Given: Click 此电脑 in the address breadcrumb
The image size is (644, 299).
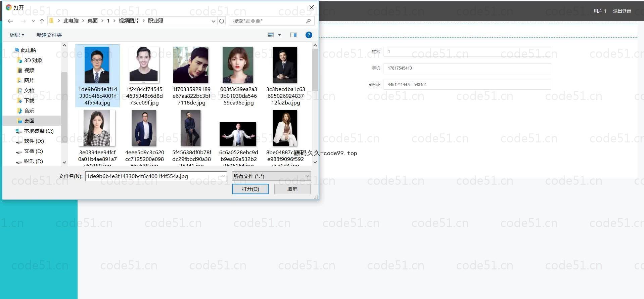Looking at the screenshot, I should [71, 21].
